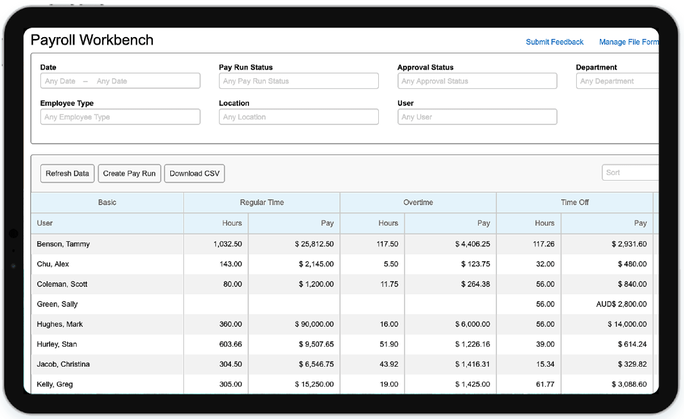The width and height of the screenshot is (684, 419).
Task: Choose the User filter field
Action: 476,117
